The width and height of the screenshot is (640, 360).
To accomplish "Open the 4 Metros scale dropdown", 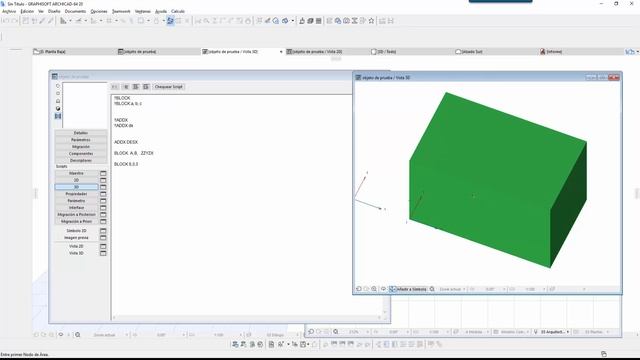I will (476, 332).
